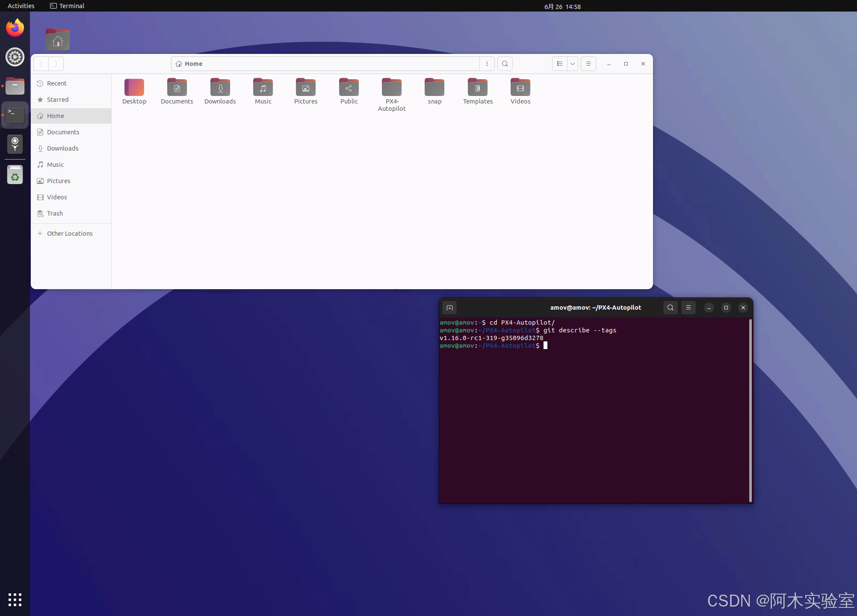Add a new tab in Terminal
This screenshot has width=857, height=616.
449,308
